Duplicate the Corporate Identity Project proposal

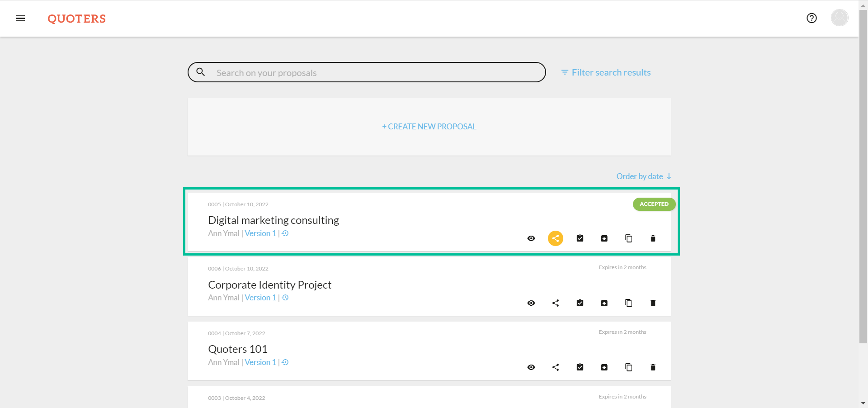pos(629,303)
